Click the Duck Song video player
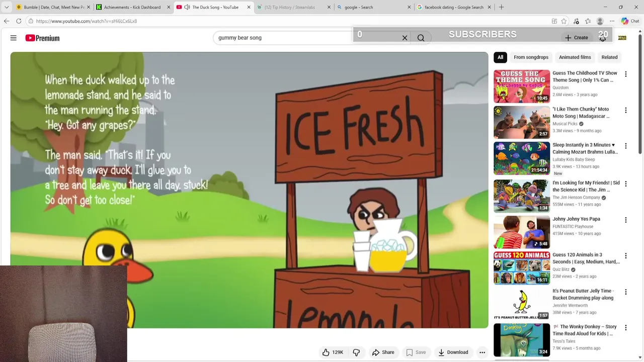This screenshot has width=644, height=362. click(249, 190)
